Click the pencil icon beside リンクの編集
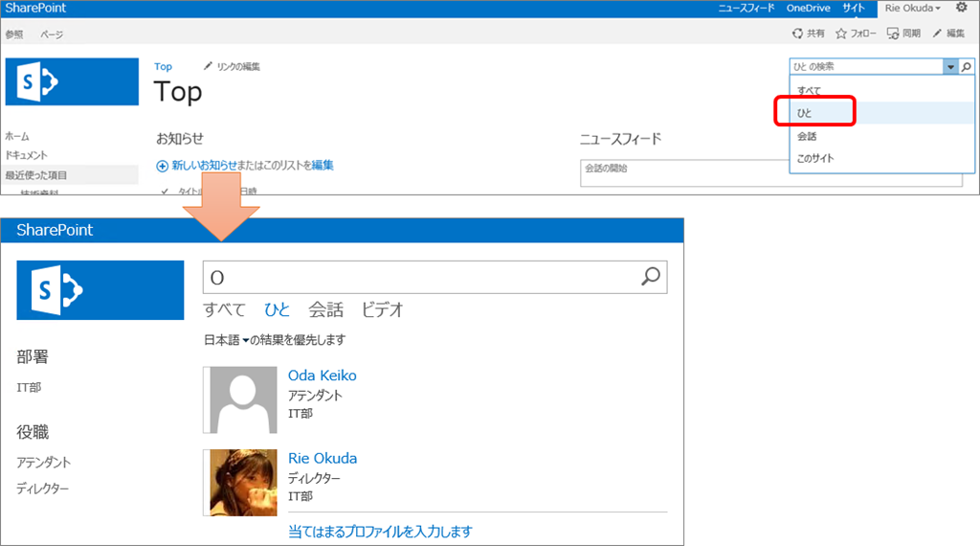The height and width of the screenshot is (546, 980). [208, 66]
